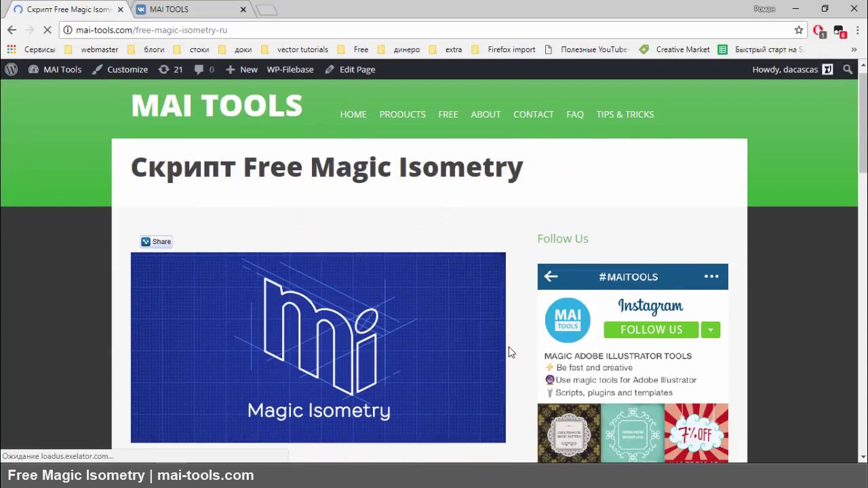Close the MAI TOOLS VK tab
868x488 pixels.
pos(243,9)
